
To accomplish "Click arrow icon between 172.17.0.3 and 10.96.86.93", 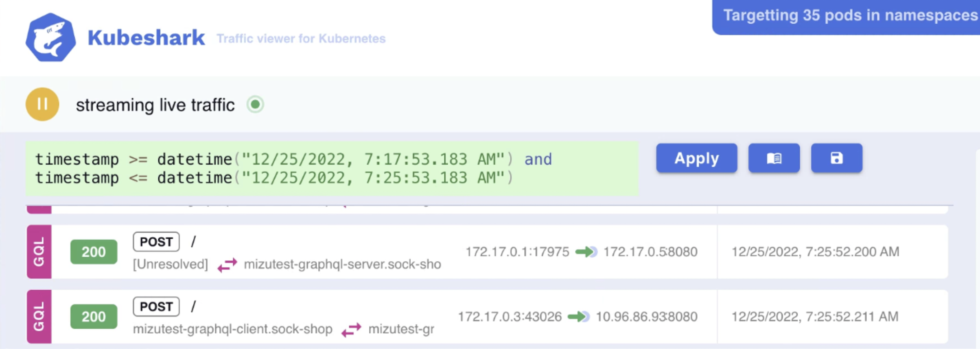I will click(x=579, y=316).
